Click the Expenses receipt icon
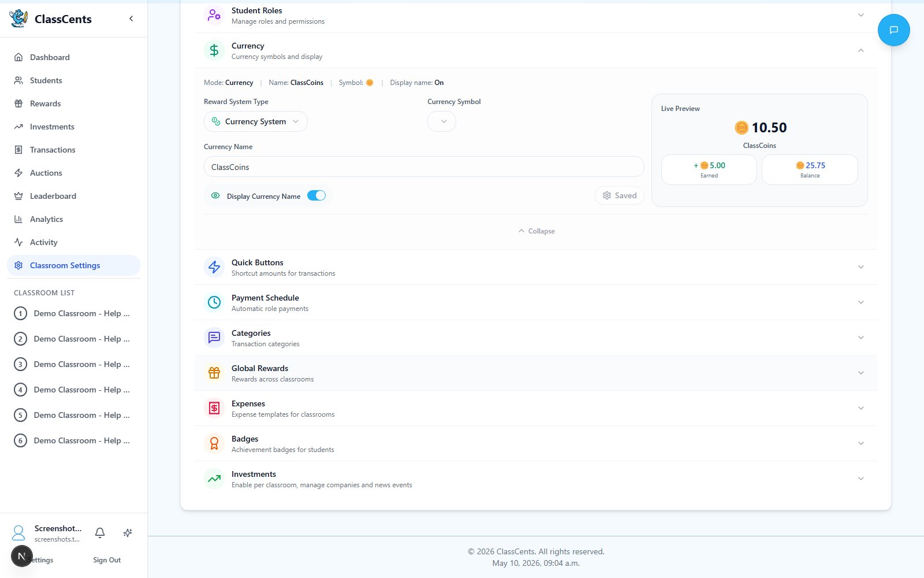The image size is (924, 578). coord(214,408)
